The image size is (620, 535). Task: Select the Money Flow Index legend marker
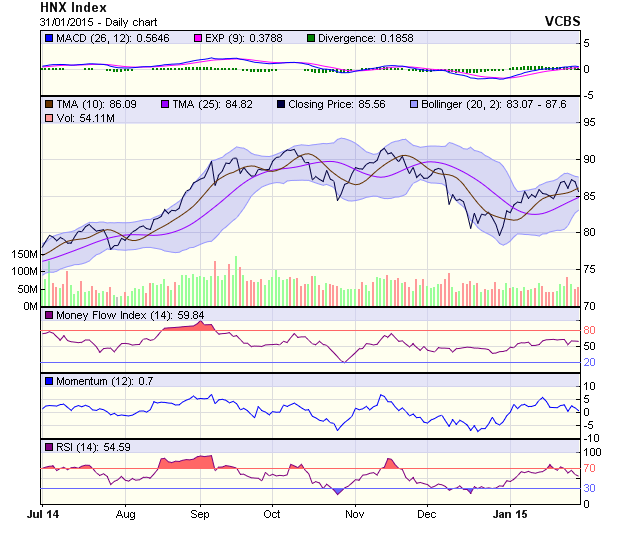tap(48, 316)
